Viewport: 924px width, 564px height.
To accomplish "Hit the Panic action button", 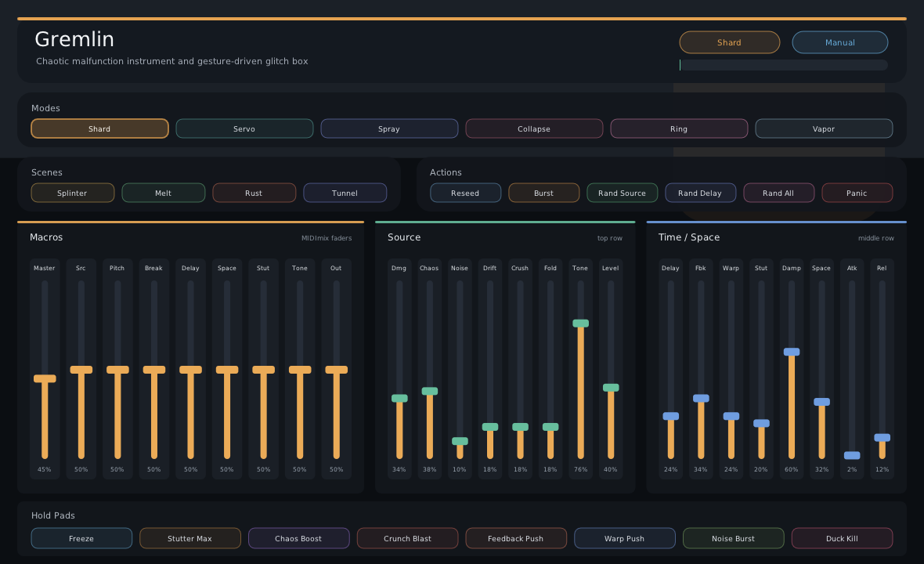I will 857,193.
